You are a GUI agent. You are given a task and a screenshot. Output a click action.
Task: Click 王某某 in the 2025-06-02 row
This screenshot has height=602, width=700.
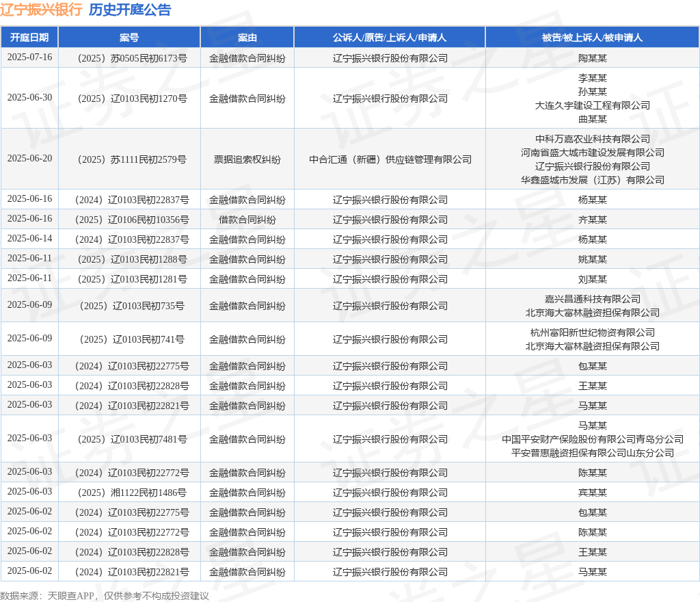pyautogui.click(x=593, y=553)
